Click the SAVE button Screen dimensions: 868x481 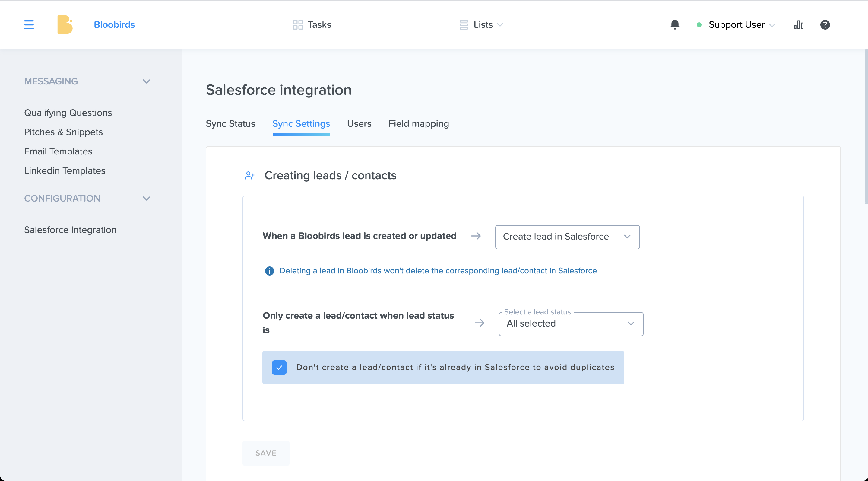[x=265, y=453]
